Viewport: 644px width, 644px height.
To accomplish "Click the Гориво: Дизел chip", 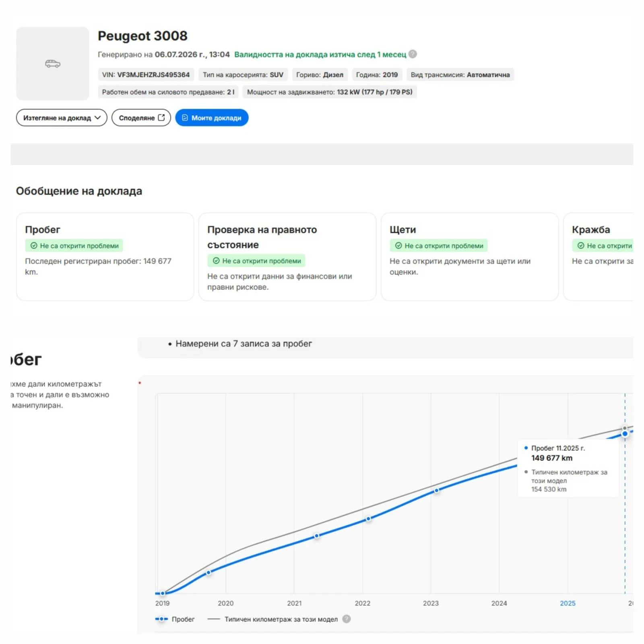I will 320,74.
